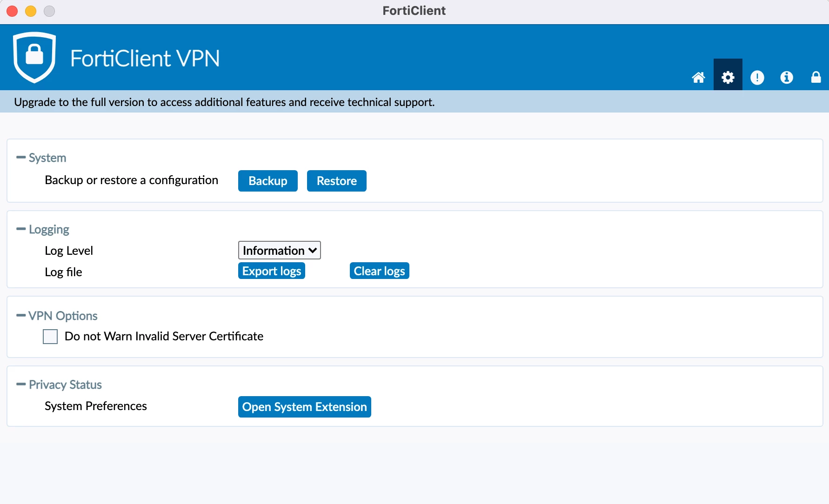Close the FortiClient window
The height and width of the screenshot is (504, 829).
[12, 11]
